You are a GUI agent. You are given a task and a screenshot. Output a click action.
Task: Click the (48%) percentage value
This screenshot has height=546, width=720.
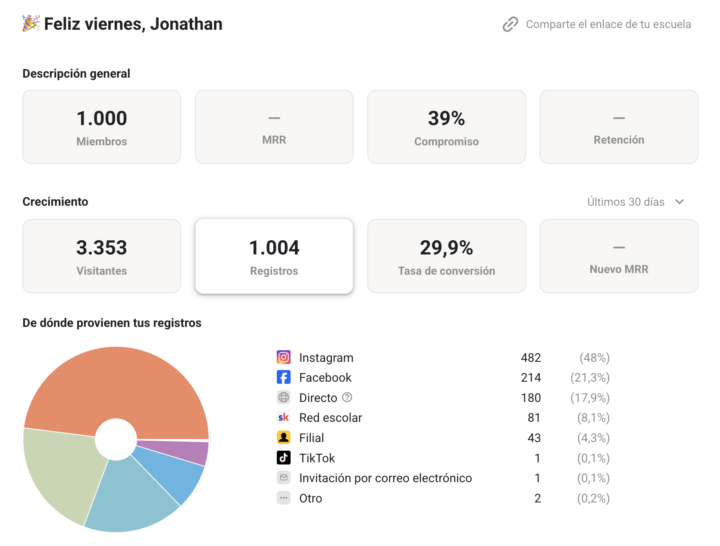[x=594, y=358]
